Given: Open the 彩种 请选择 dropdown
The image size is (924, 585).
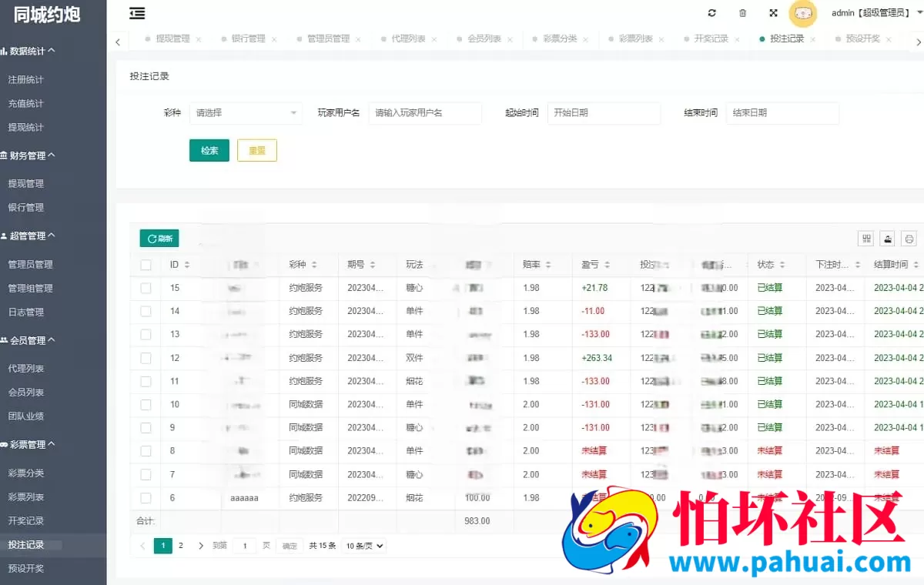Looking at the screenshot, I should (x=245, y=113).
